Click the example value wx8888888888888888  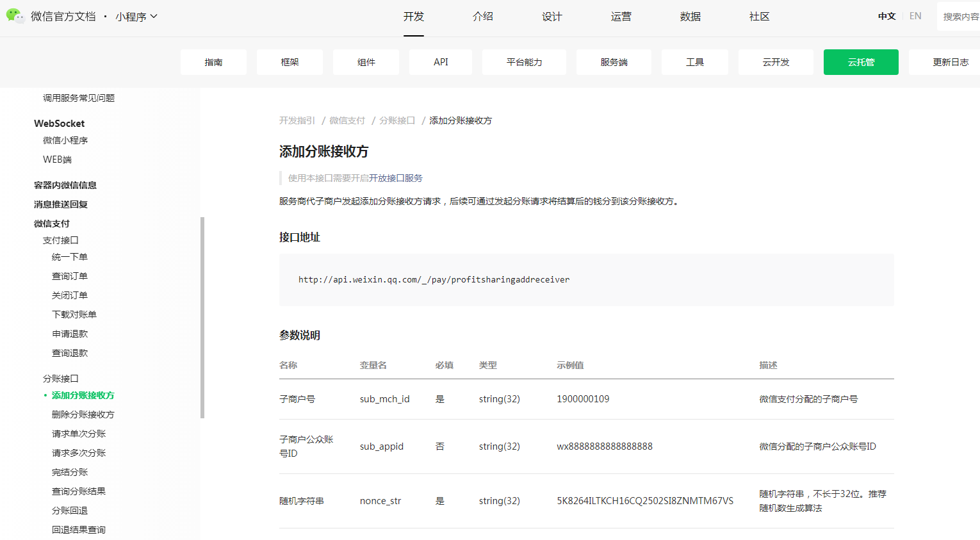click(605, 446)
